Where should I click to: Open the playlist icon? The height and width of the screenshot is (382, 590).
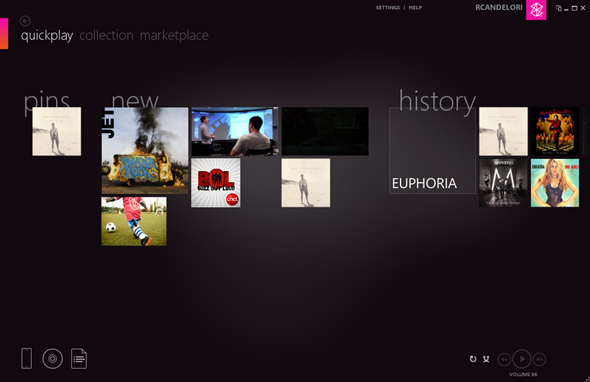tap(79, 359)
